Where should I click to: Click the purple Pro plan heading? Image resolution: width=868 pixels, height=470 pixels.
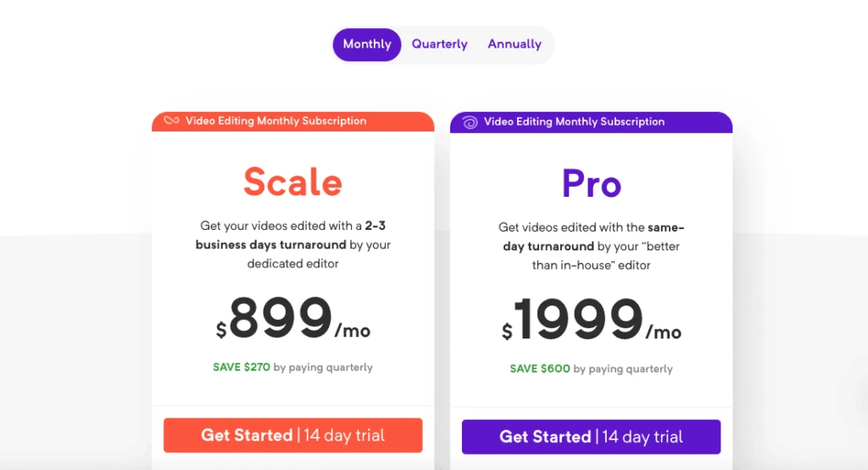point(591,183)
